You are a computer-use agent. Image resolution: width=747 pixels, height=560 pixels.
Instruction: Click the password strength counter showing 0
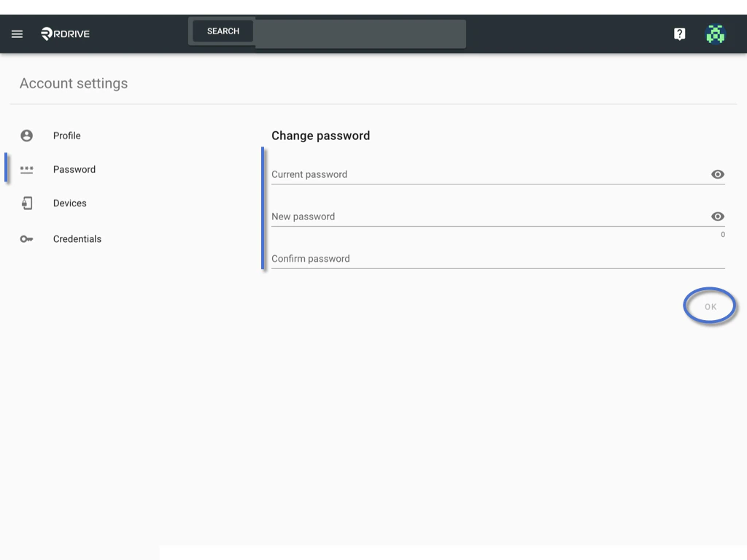pos(722,234)
